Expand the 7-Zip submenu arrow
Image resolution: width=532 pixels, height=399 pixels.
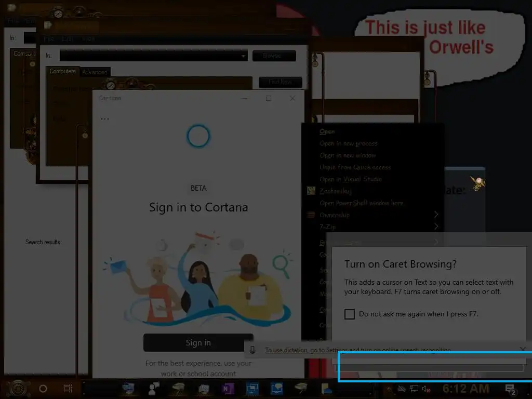click(436, 227)
